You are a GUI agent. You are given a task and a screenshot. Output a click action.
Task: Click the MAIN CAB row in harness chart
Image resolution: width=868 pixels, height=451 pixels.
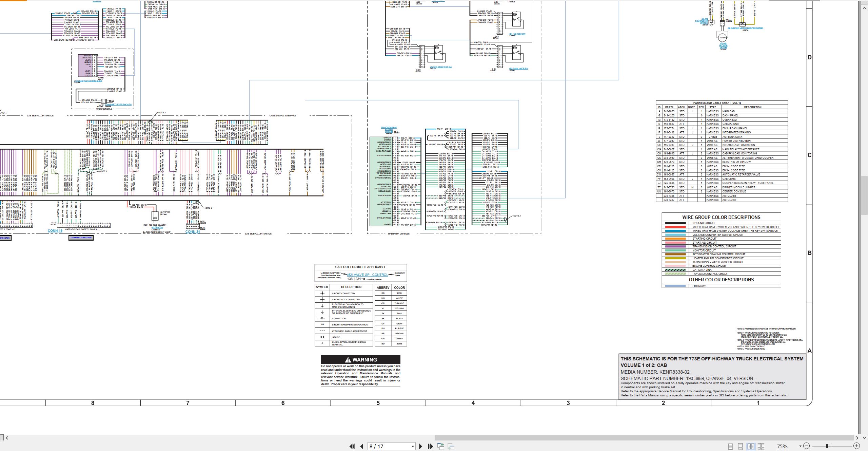722,111
